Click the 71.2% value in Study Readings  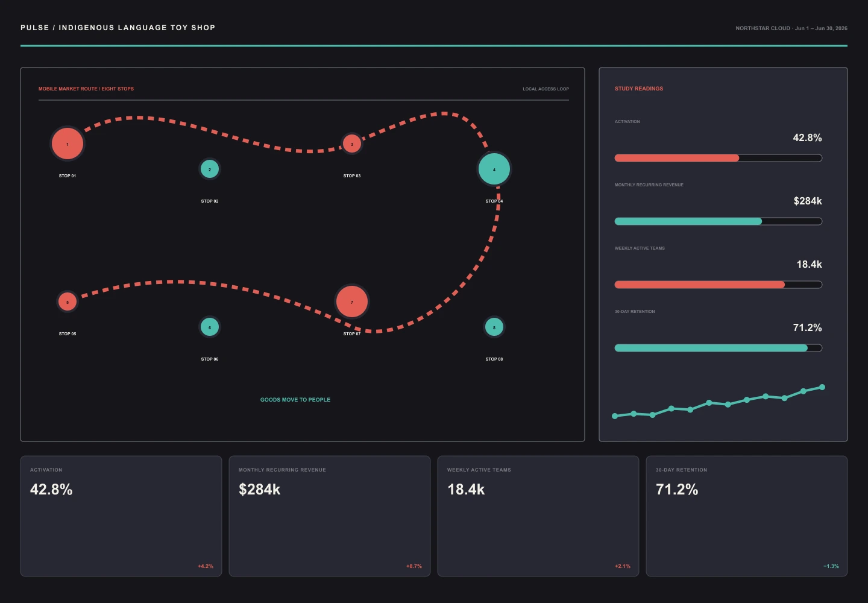807,327
